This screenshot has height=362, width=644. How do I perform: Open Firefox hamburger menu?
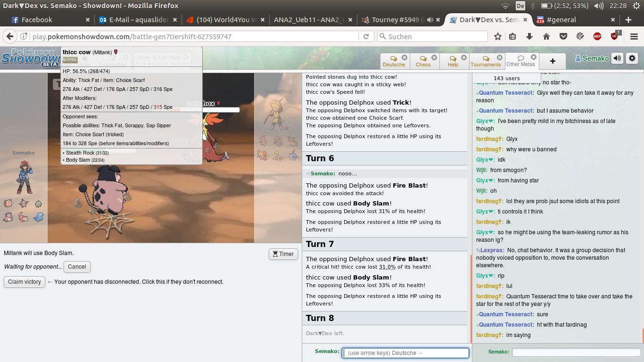tap(634, 36)
